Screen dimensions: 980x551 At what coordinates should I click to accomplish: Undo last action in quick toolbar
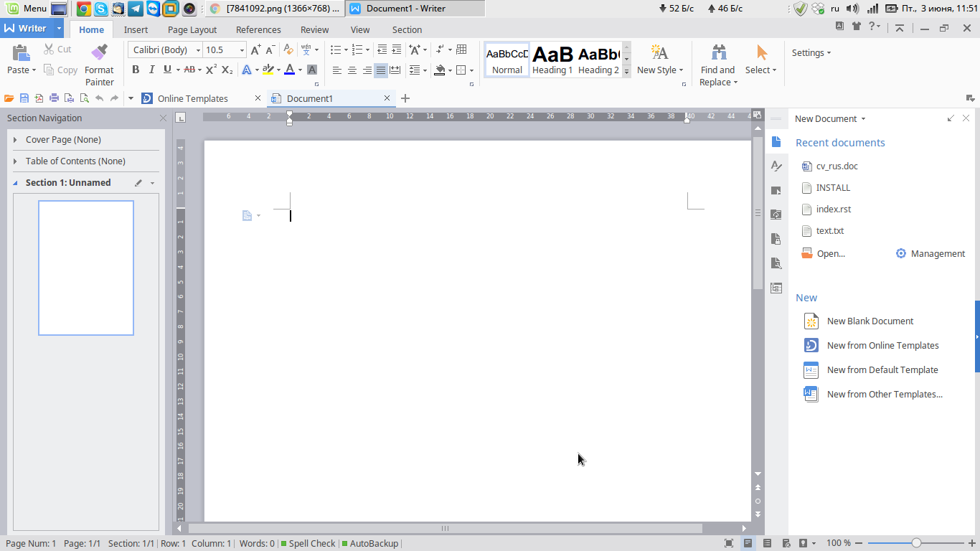(99, 98)
